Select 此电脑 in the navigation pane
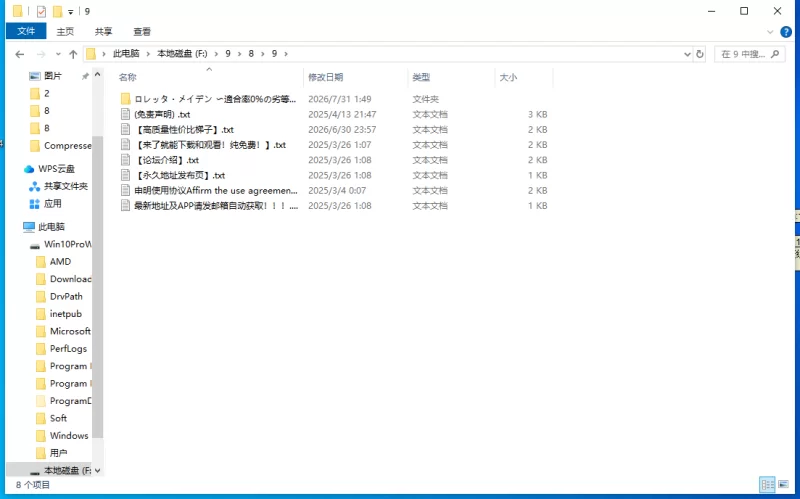This screenshot has width=800, height=499. pos(51,227)
